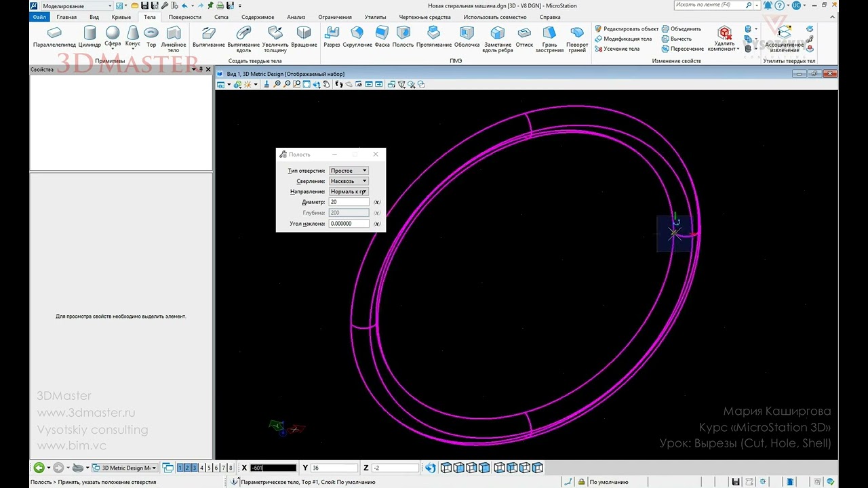Click the Undo arrow in quick access toolbar
The height and width of the screenshot is (488, 868).
[184, 5]
